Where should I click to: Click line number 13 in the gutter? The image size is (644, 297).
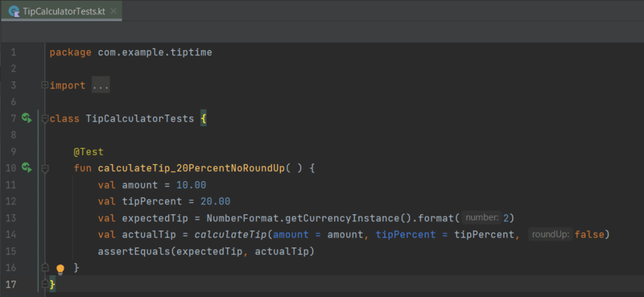pyautogui.click(x=11, y=217)
